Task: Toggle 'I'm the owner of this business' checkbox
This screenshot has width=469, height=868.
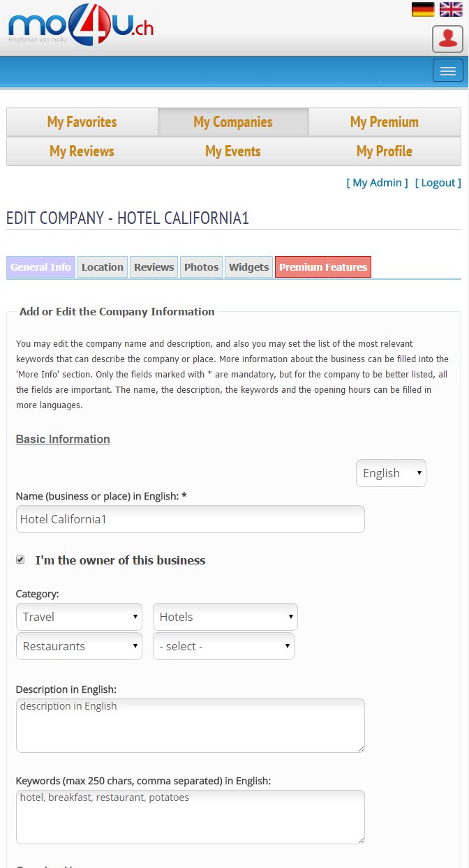Action: pyautogui.click(x=20, y=560)
